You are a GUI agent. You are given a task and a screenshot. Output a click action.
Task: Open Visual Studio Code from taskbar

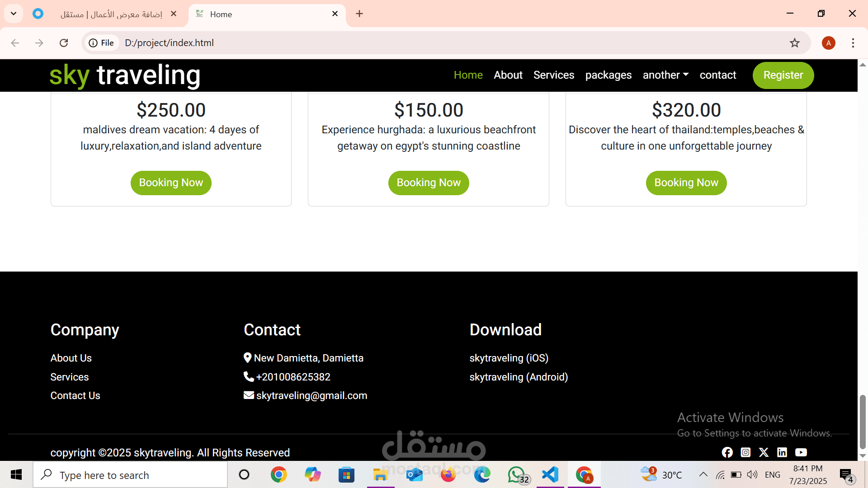[550, 475]
